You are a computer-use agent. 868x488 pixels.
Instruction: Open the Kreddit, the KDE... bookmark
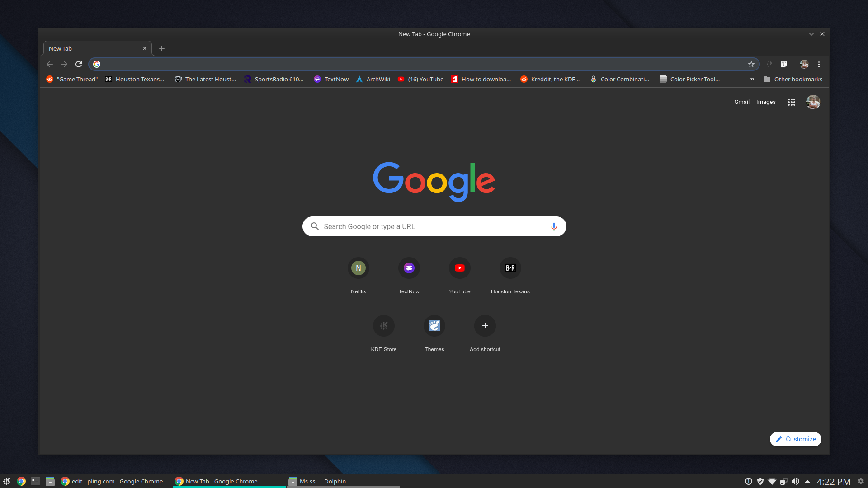(550, 79)
